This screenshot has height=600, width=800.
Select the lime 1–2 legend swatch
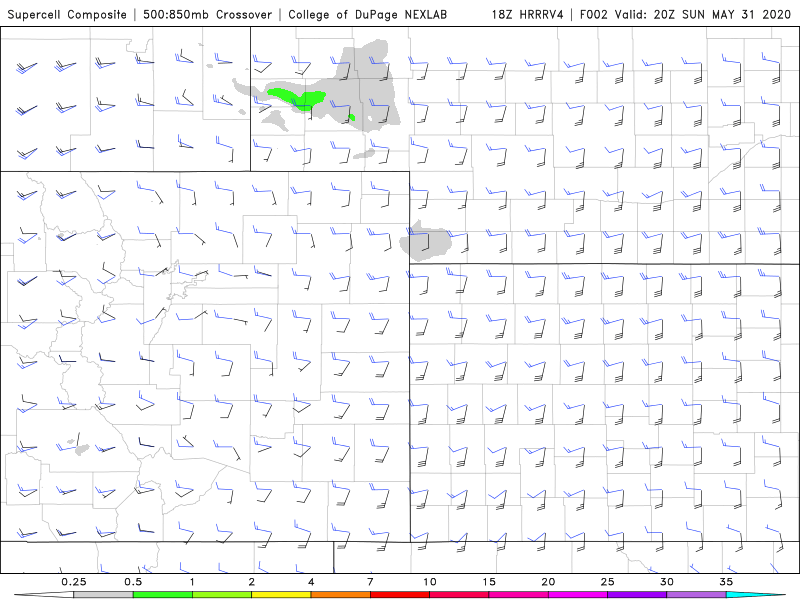(221, 594)
